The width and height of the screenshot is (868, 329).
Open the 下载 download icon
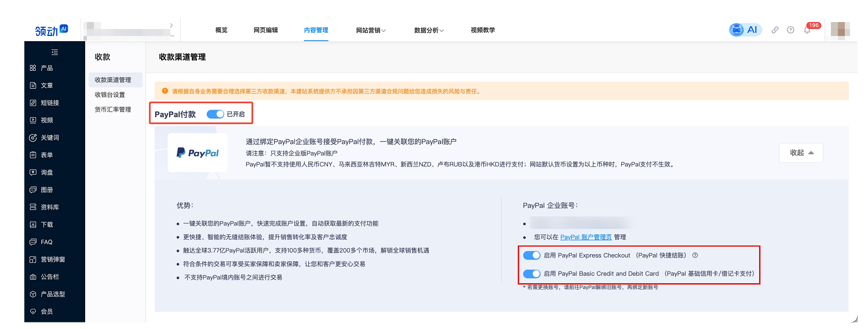(x=33, y=225)
